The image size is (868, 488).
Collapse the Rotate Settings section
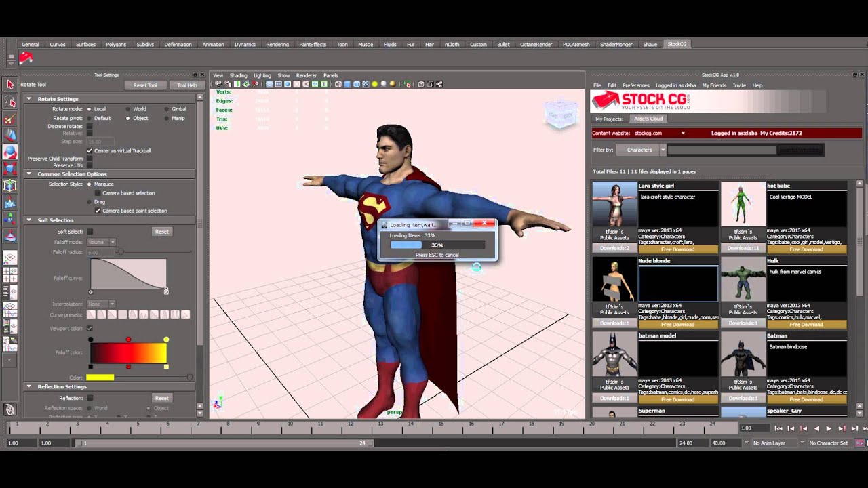[29, 99]
